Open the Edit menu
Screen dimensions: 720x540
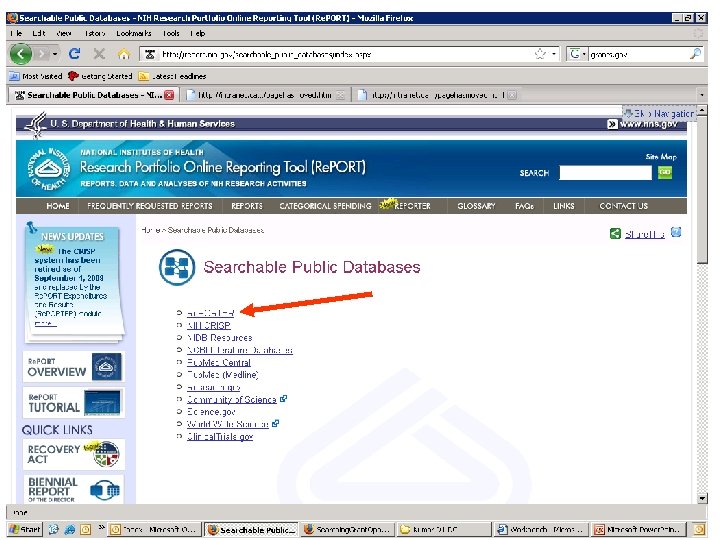(39, 33)
